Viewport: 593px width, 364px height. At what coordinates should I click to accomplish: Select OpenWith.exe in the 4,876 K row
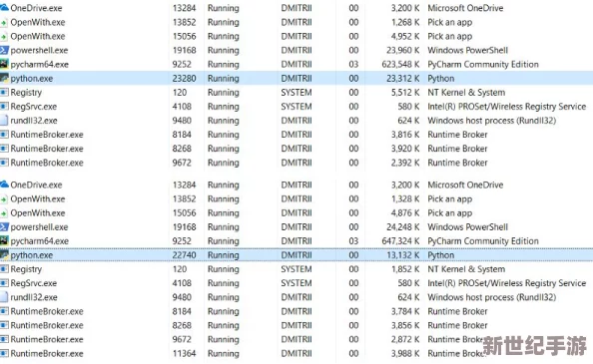pos(38,213)
